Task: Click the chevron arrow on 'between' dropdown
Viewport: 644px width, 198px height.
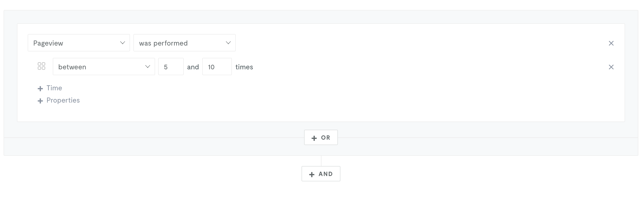Action: pos(148,67)
